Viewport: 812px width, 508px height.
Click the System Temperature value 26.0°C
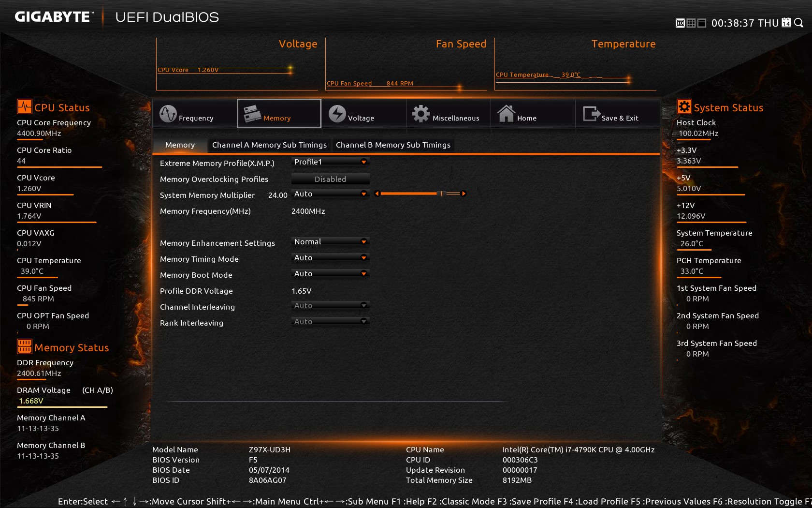(x=692, y=244)
